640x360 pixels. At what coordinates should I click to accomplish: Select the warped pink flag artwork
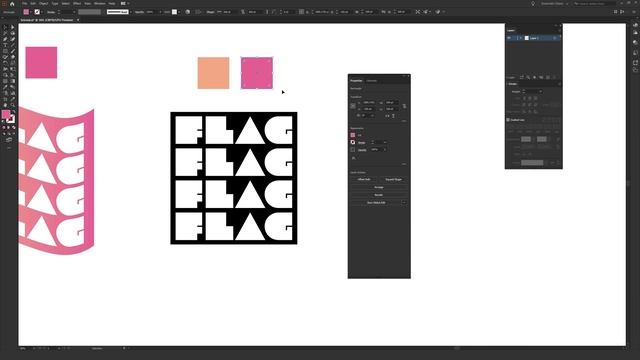56,180
